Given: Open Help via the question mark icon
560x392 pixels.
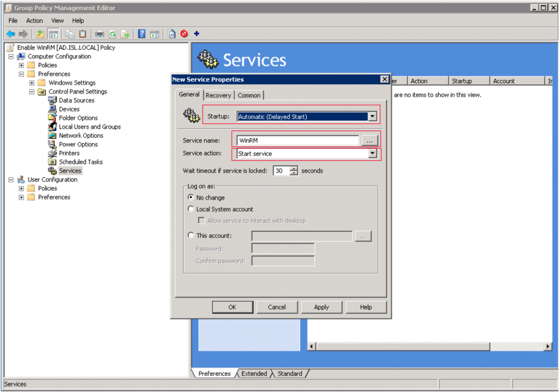Looking at the screenshot, I should pos(141,33).
